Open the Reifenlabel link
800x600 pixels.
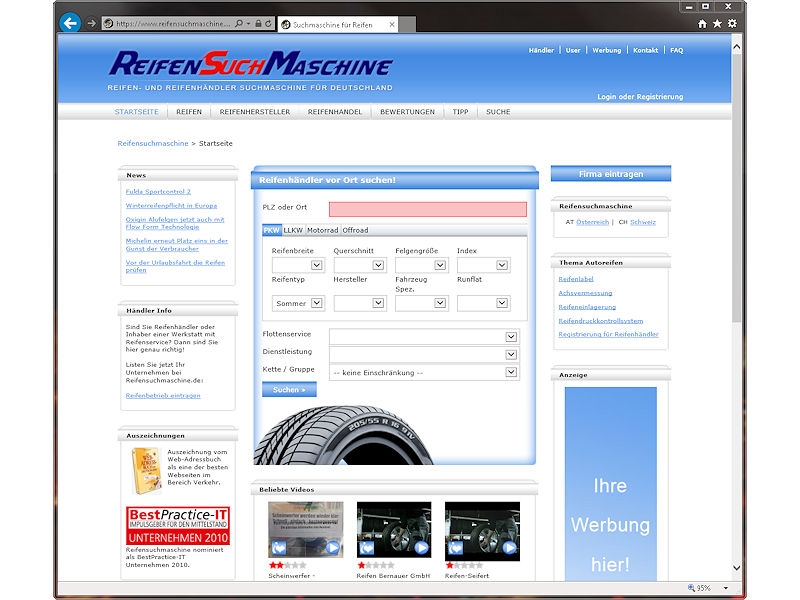click(x=576, y=279)
